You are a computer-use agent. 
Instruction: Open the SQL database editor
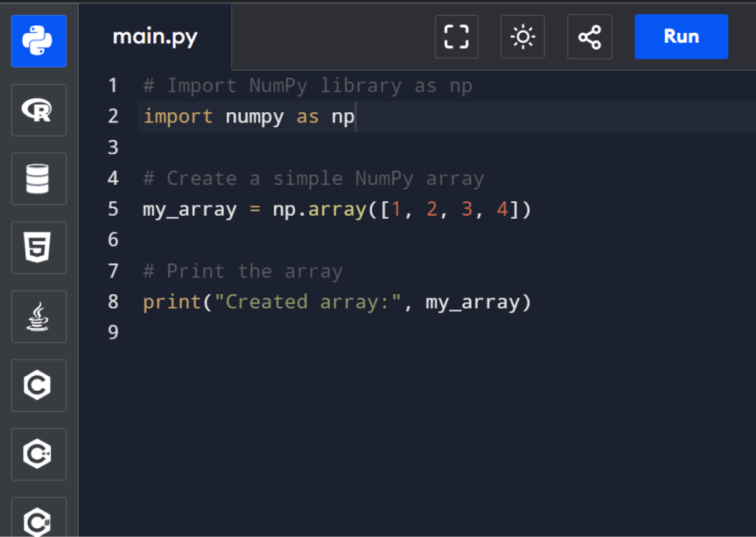coord(38,179)
